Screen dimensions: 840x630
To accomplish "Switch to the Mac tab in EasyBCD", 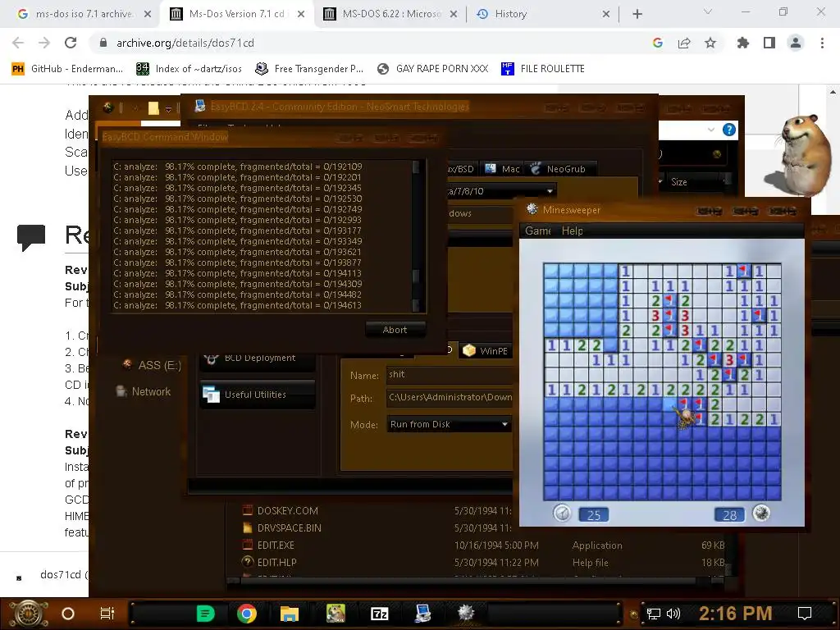I will [x=502, y=169].
